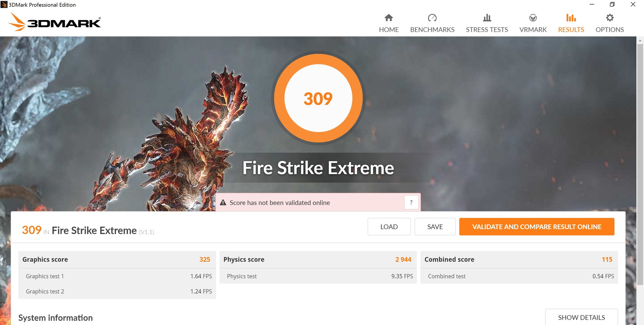
Task: Open the OPTIONS tab label
Action: [x=610, y=30]
